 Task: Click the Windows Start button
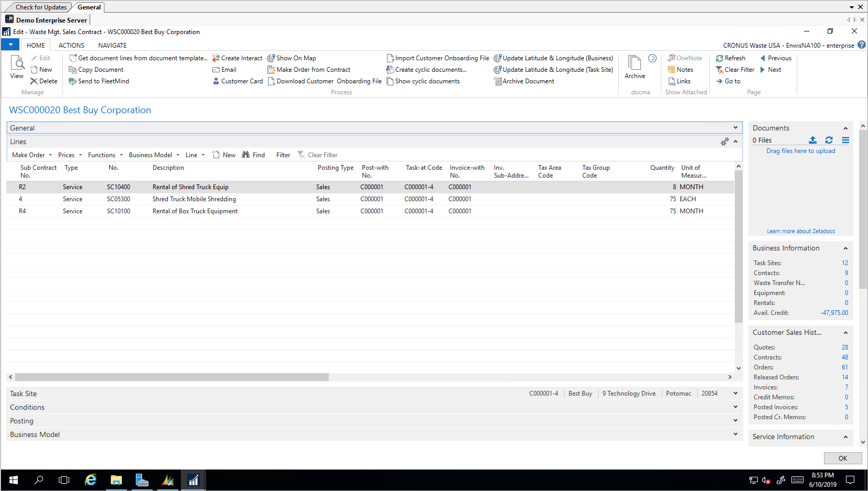click(x=14, y=480)
